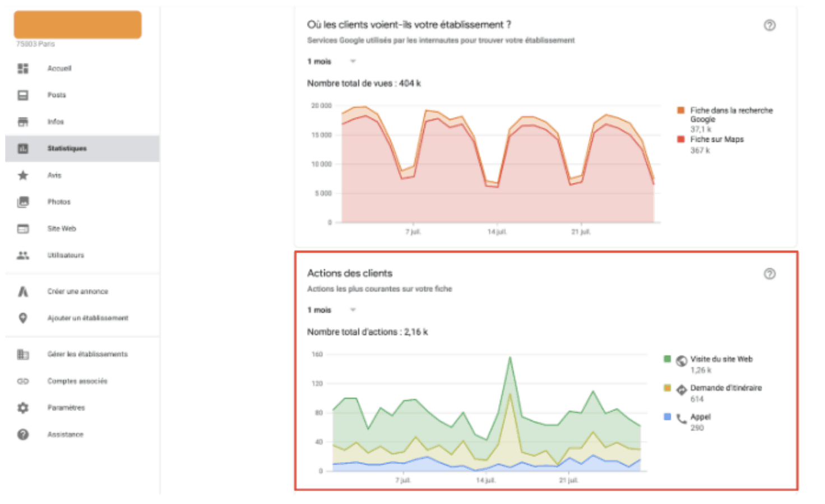The height and width of the screenshot is (504, 825).
Task: Click the Demande d'itinéraire legend label
Action: click(x=726, y=388)
